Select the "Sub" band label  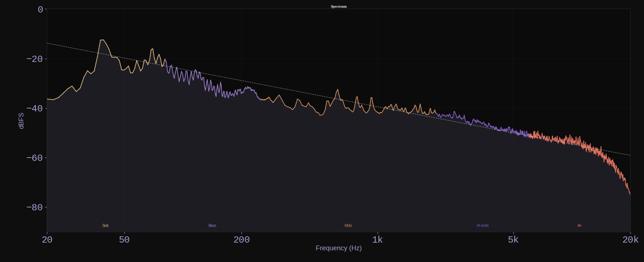(105, 225)
